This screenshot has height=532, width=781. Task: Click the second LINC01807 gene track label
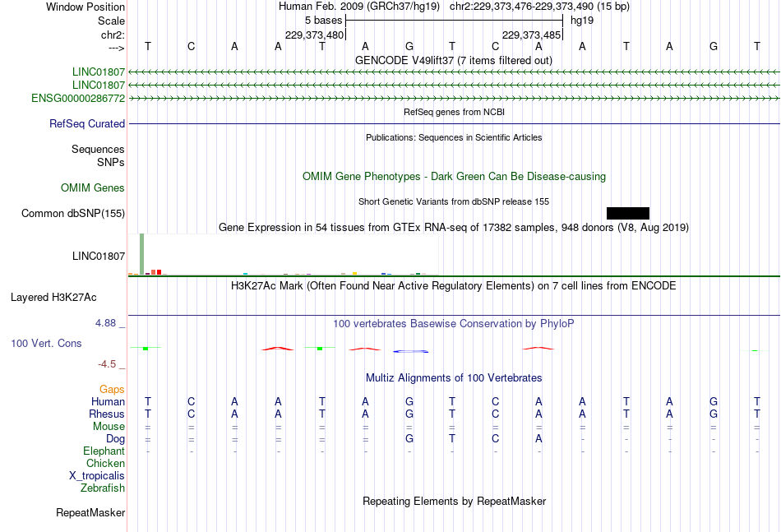tap(98, 86)
